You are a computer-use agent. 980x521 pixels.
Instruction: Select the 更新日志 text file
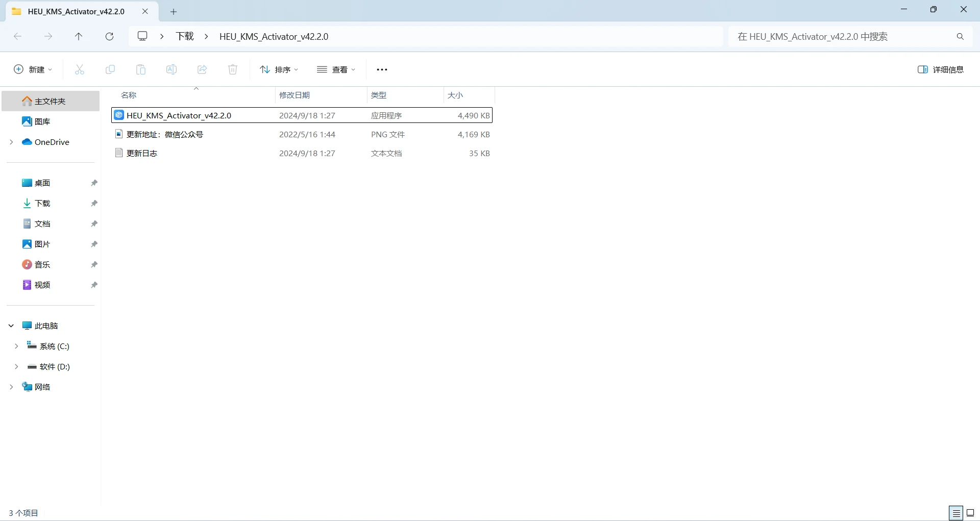[x=142, y=153]
